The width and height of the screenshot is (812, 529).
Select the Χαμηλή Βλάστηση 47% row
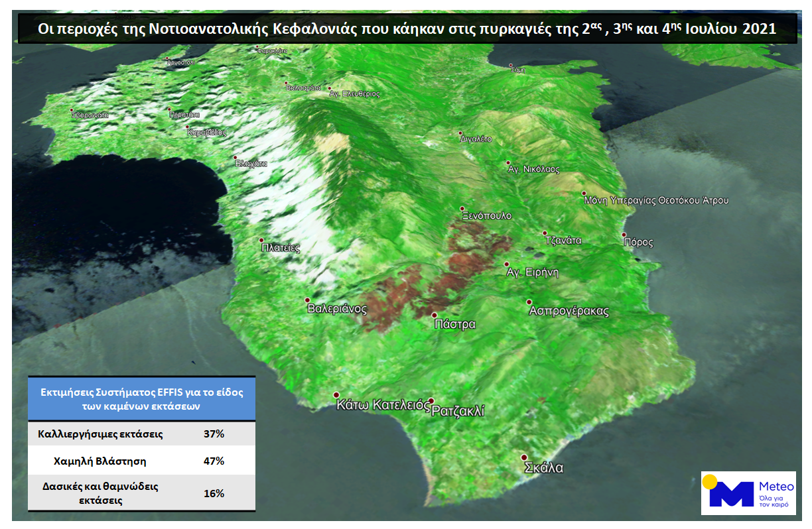click(x=141, y=461)
